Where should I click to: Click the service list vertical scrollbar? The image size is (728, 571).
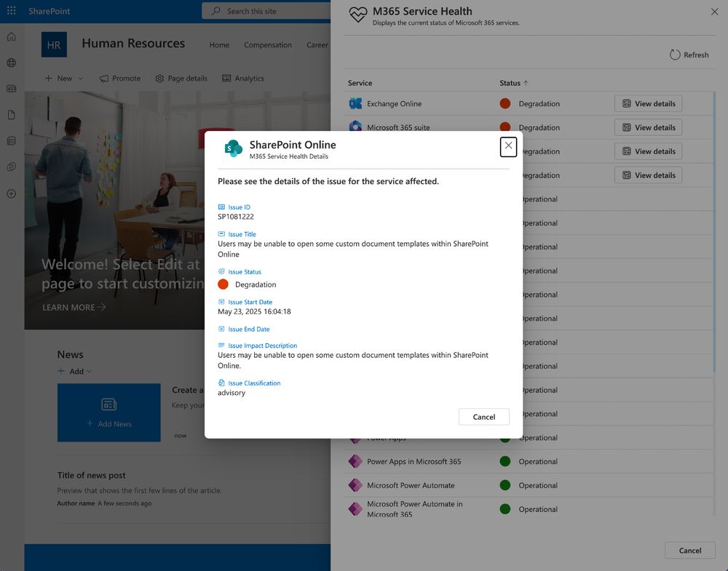pyautogui.click(x=714, y=232)
